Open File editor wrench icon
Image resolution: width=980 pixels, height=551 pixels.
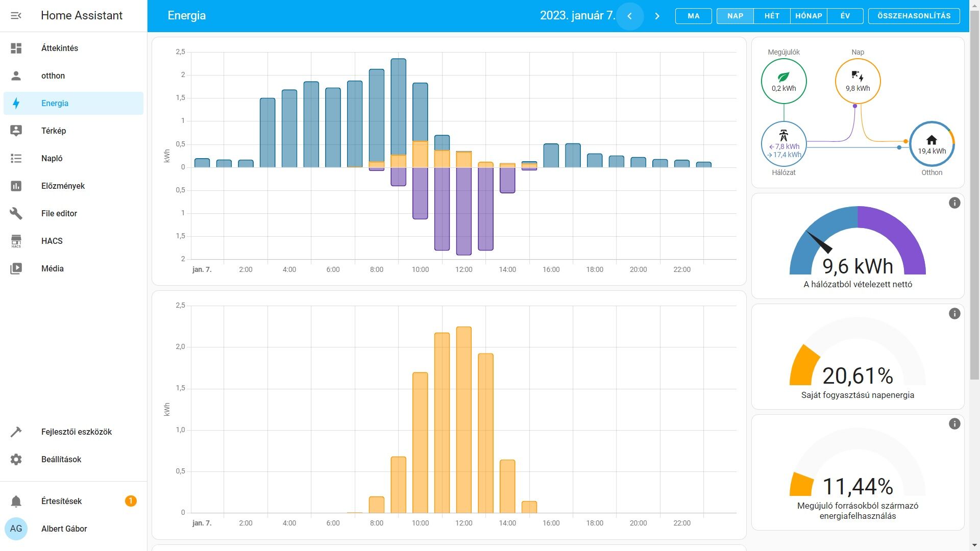[16, 213]
